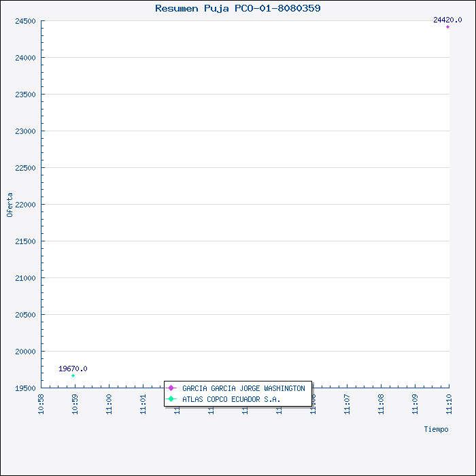Click the 22000 y-axis tick label
476x476 pixels.
click(x=24, y=205)
